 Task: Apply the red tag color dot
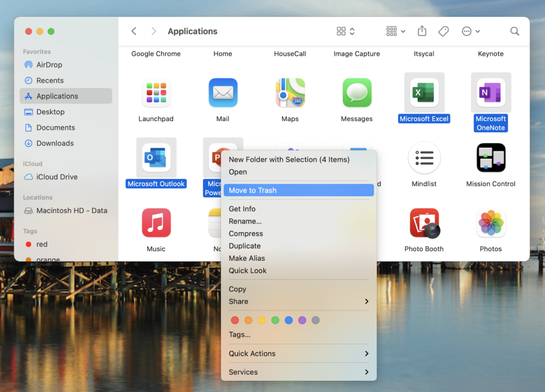[235, 320]
